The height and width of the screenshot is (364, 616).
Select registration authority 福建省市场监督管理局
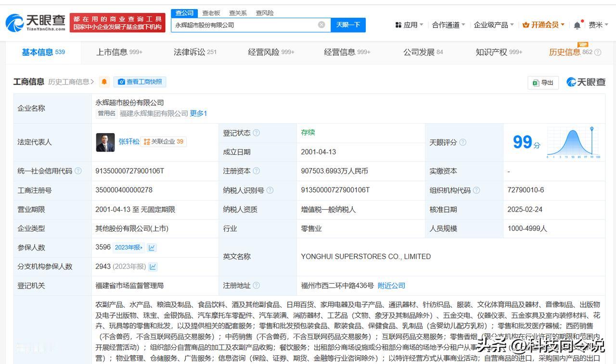click(129, 285)
